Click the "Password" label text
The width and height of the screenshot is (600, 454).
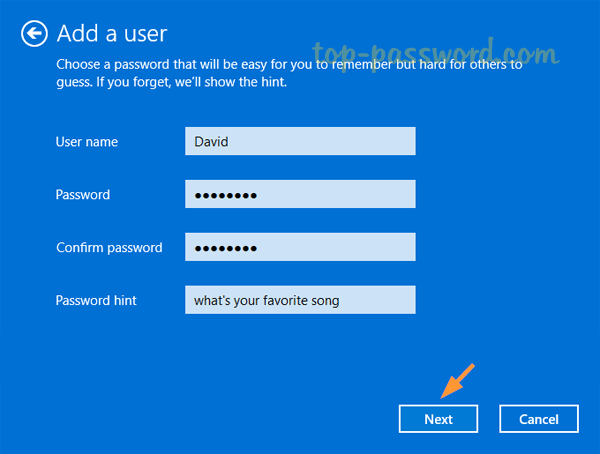pos(83,195)
